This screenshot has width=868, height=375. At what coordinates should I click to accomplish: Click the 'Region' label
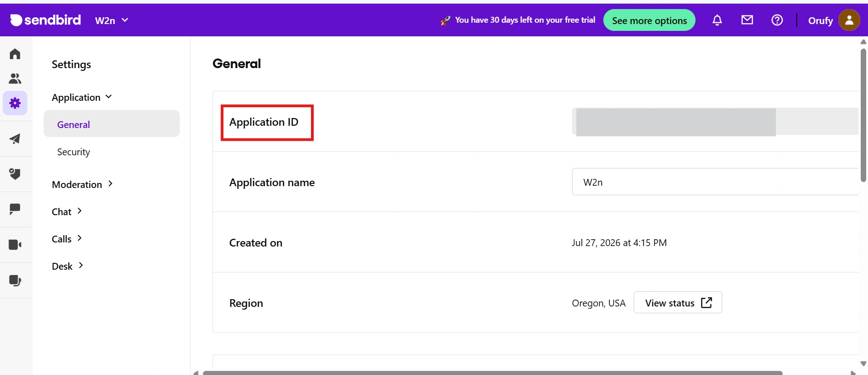[x=246, y=303]
